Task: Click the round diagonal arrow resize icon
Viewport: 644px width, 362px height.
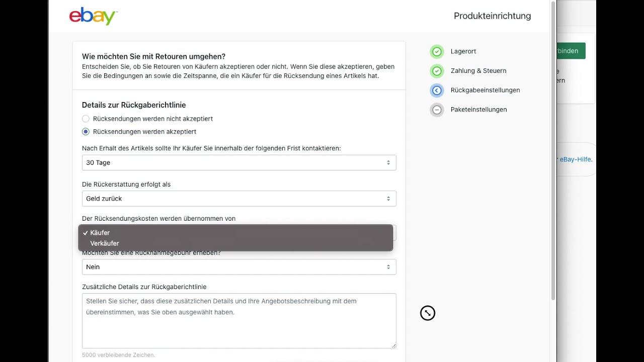Action: [x=427, y=313]
